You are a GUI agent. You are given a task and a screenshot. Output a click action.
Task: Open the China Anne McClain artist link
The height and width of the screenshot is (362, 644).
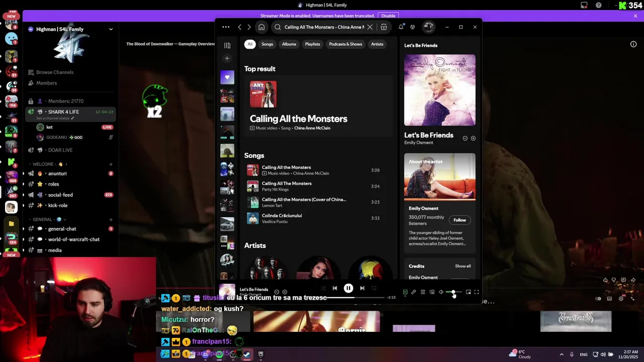312,128
